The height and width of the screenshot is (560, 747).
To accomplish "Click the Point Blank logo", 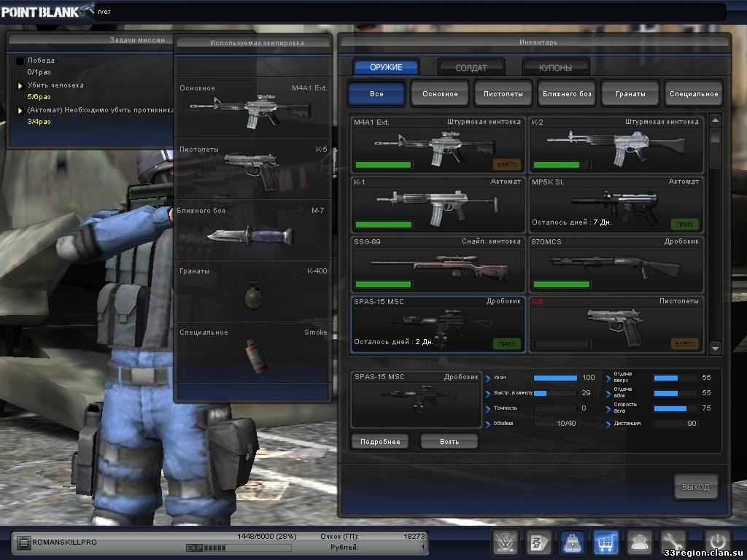I will tap(47, 11).
